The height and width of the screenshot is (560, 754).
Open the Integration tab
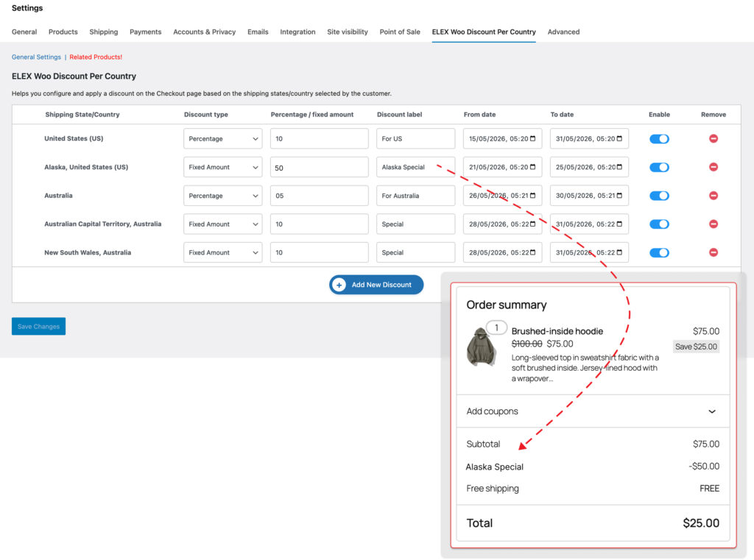click(297, 32)
